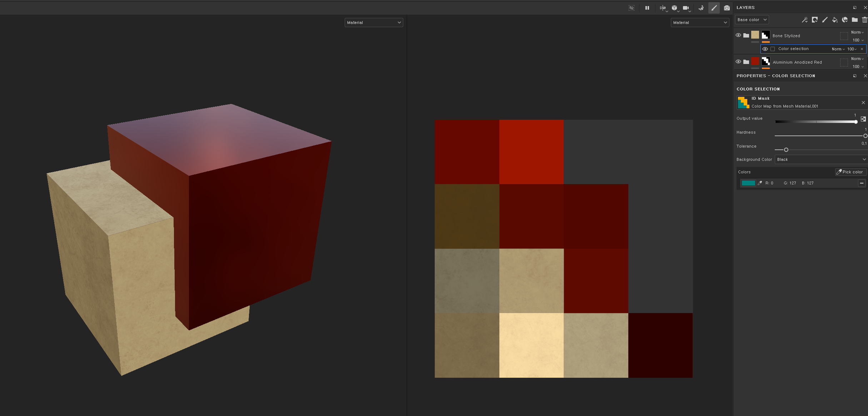Select the Aluminium Anodized Red mask thumbnail
The height and width of the screenshot is (416, 868).
click(765, 61)
